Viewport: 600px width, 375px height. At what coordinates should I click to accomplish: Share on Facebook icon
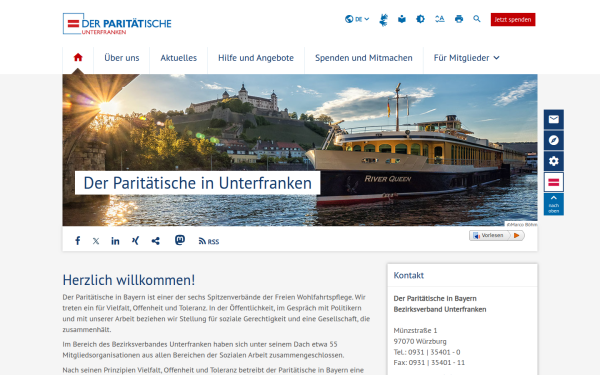click(x=78, y=241)
